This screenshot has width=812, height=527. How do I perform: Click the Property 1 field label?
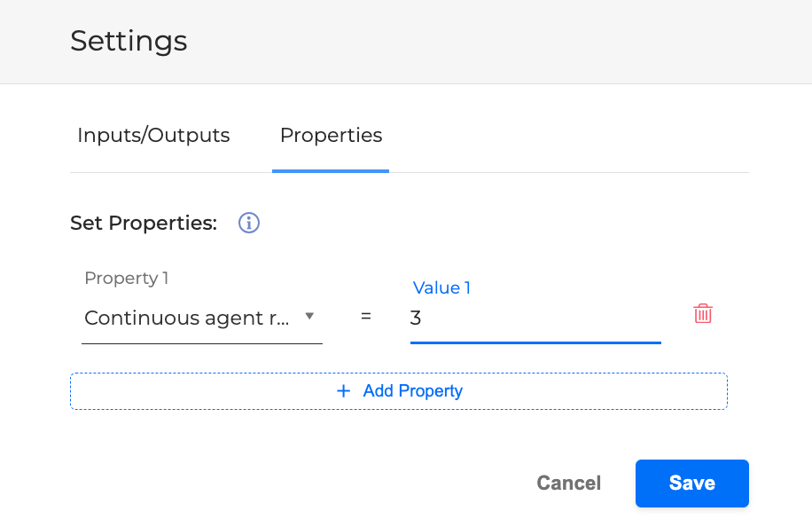click(127, 278)
